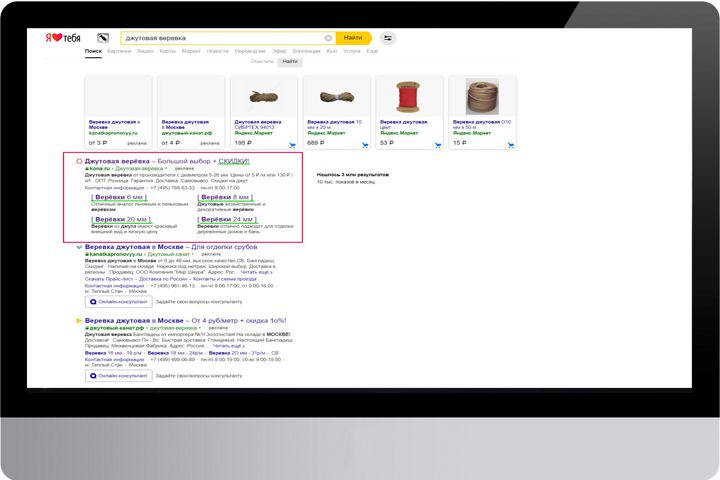Open the red spool rope product thumbnail

tap(408, 96)
